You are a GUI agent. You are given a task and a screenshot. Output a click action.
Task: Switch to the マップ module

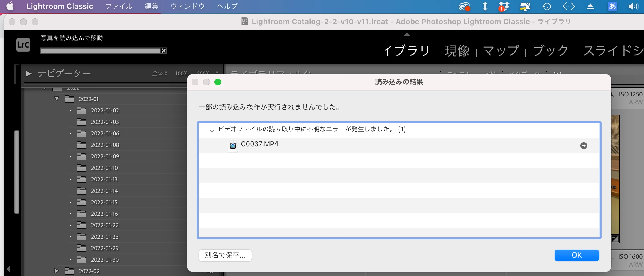[501, 51]
